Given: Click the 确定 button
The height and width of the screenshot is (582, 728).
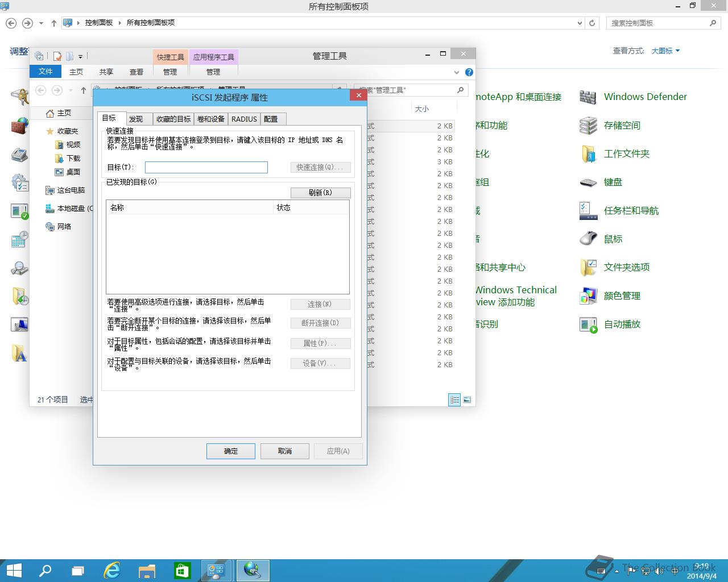Looking at the screenshot, I should tap(231, 451).
